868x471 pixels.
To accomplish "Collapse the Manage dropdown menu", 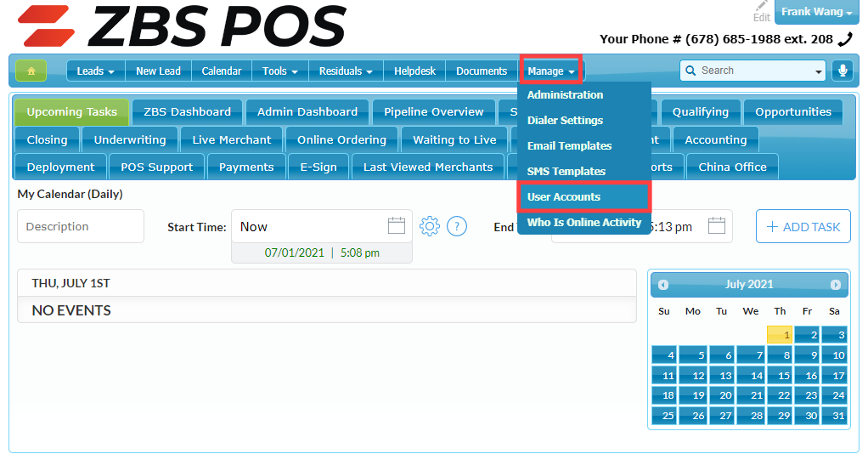I will pyautogui.click(x=551, y=71).
